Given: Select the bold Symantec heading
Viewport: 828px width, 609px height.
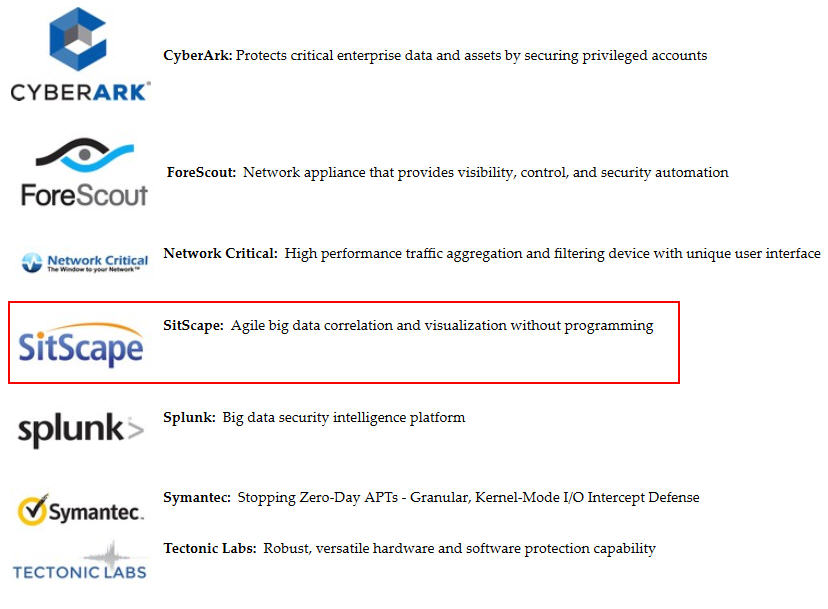Looking at the screenshot, I should tap(196, 498).
